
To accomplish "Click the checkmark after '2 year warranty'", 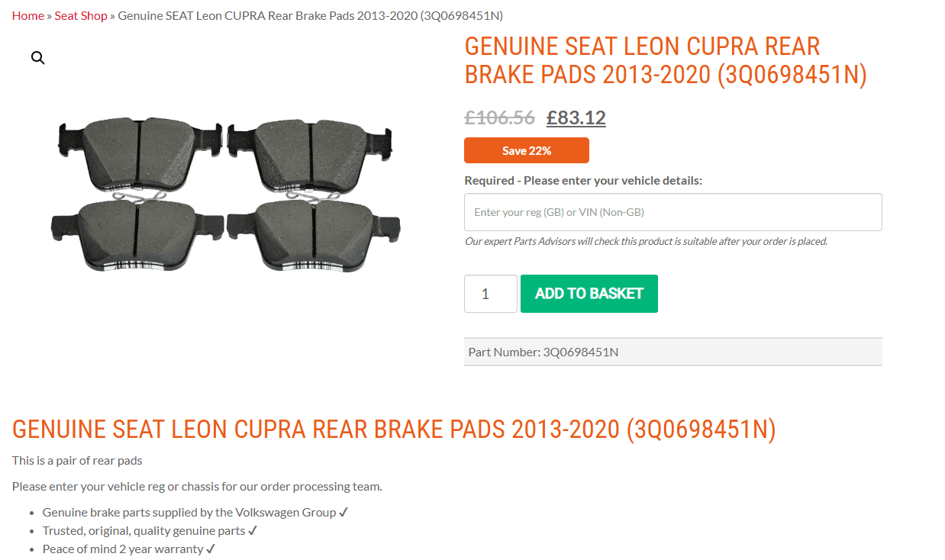I will [x=211, y=549].
